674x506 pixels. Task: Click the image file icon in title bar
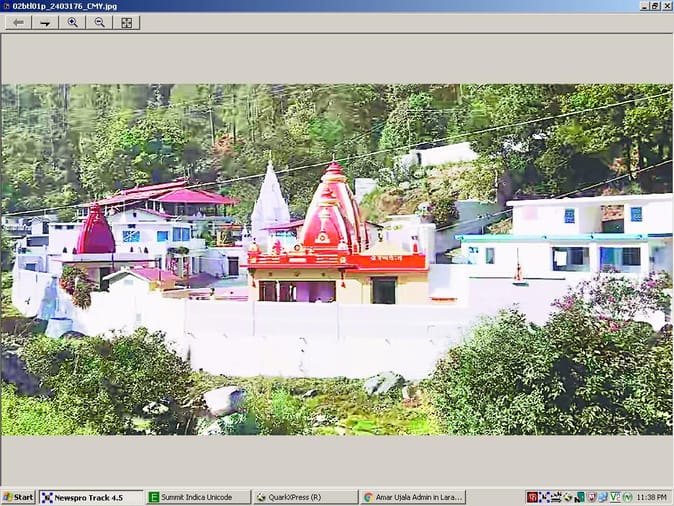[x=6, y=6]
